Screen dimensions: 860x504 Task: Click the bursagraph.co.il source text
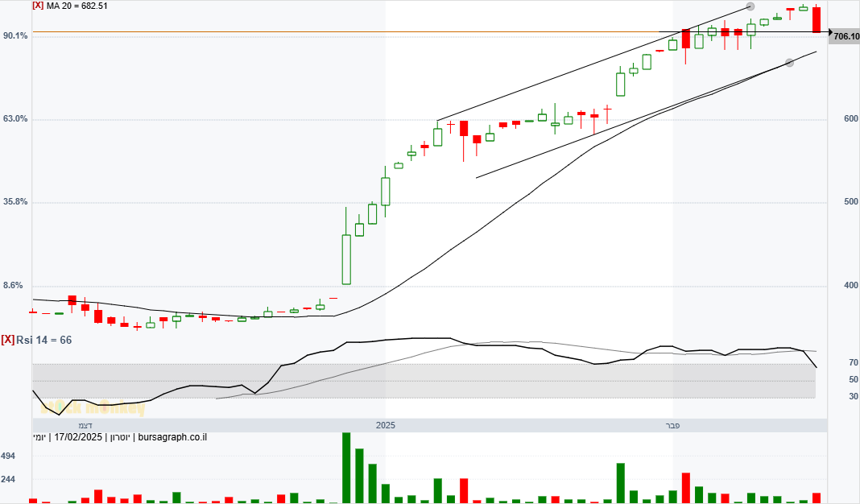[x=172, y=437]
